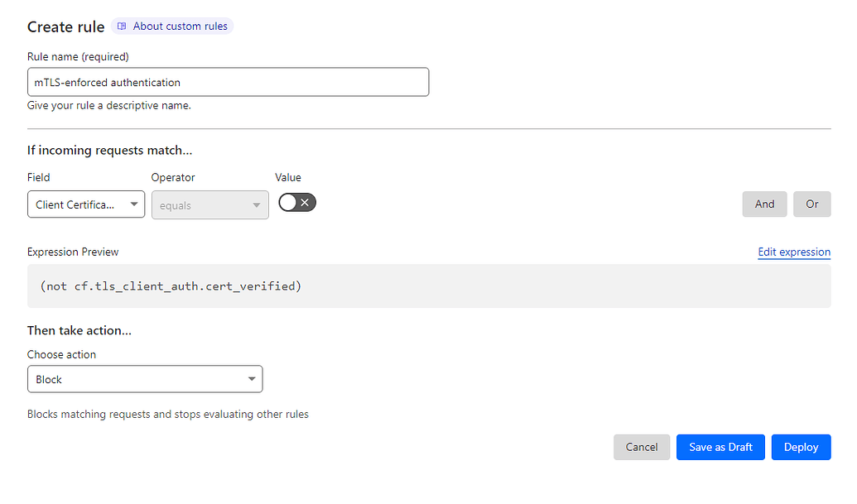Click the Operator dropdown chevron

tap(259, 204)
